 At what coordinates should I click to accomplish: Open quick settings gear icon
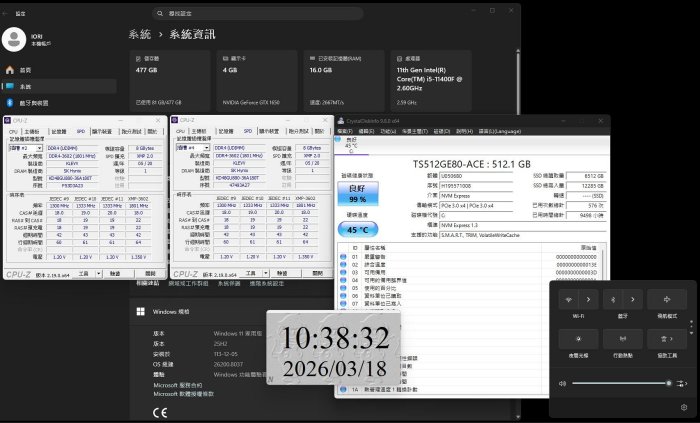click(683, 407)
